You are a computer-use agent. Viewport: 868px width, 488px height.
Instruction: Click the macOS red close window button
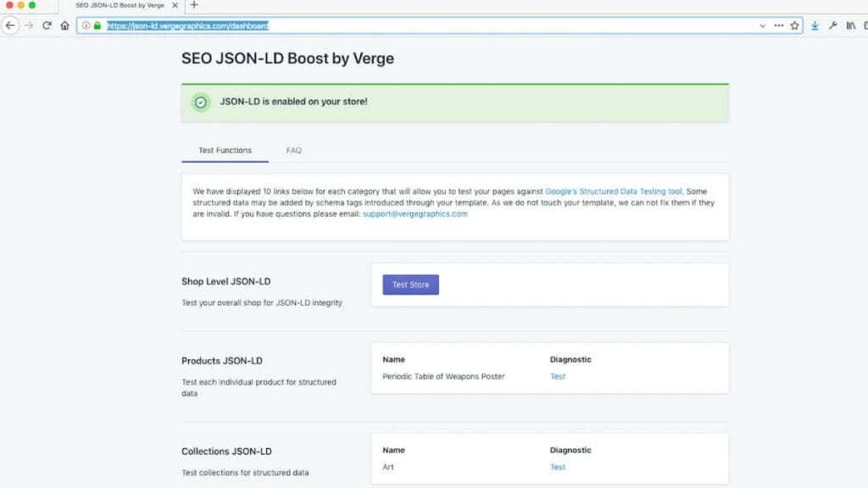pyautogui.click(x=9, y=5)
